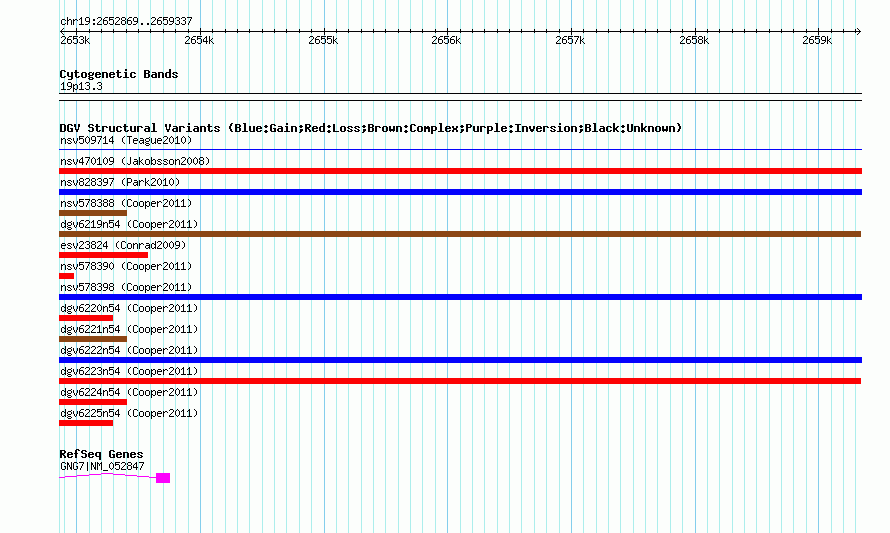Click the ruler's right arrowhead

[x=859, y=31]
